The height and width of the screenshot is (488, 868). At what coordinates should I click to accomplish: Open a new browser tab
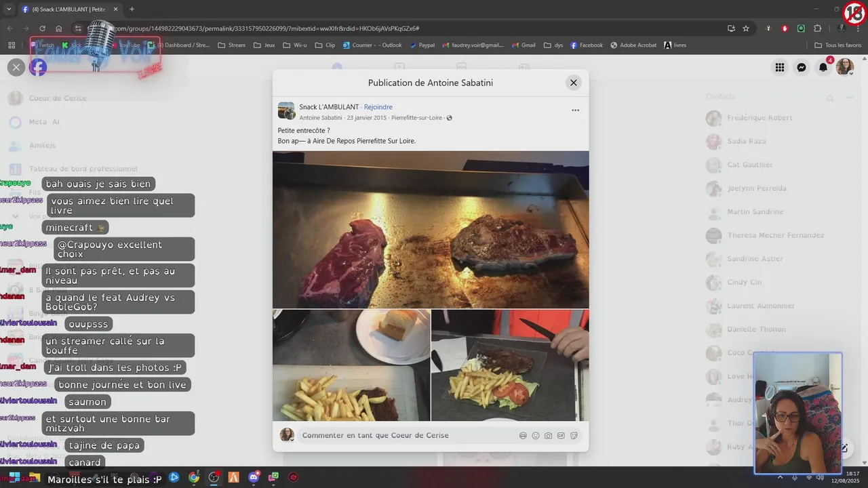[132, 9]
